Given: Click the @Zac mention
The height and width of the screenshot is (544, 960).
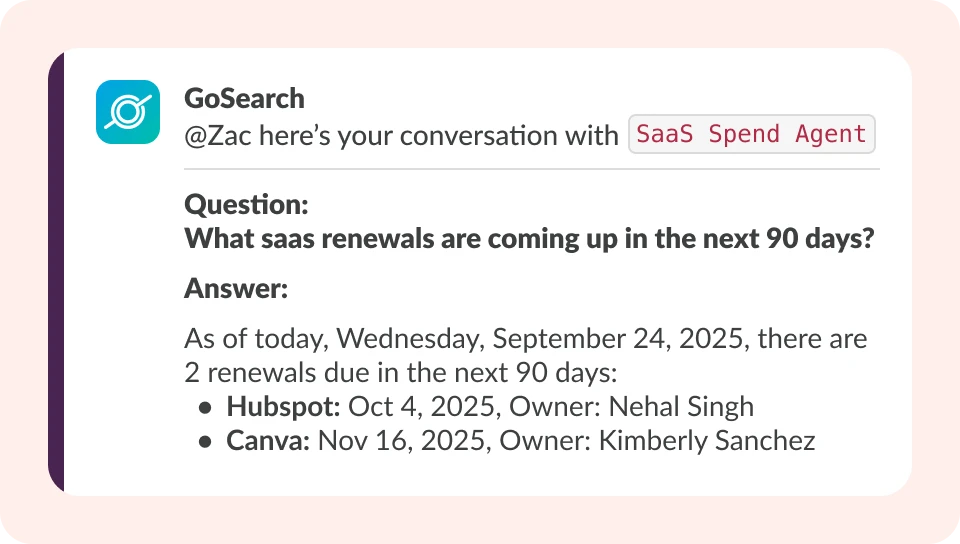Looking at the screenshot, I should [x=218, y=135].
